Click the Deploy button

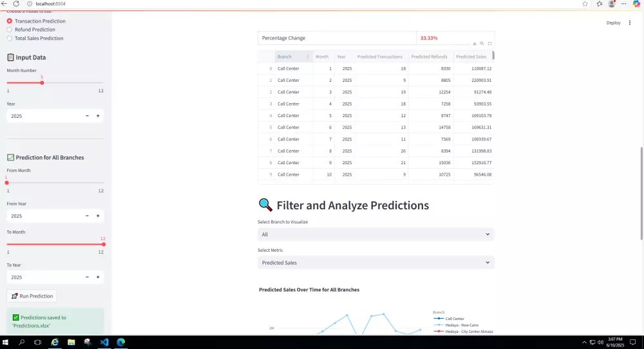point(613,23)
